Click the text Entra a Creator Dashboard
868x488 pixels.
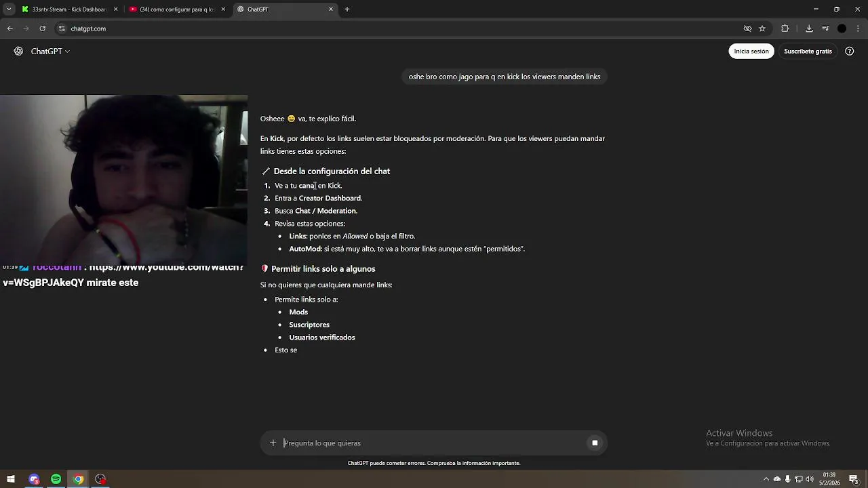[319, 198]
